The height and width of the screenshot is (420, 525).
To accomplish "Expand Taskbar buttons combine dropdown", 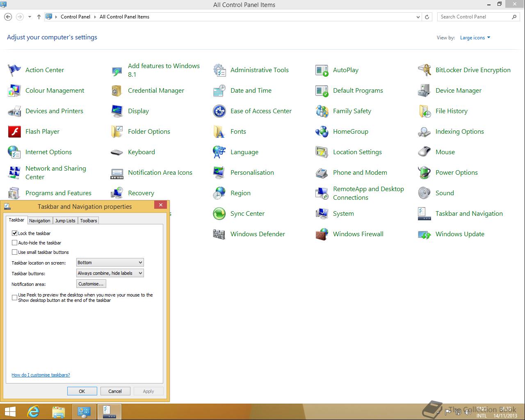I will pos(110,273).
